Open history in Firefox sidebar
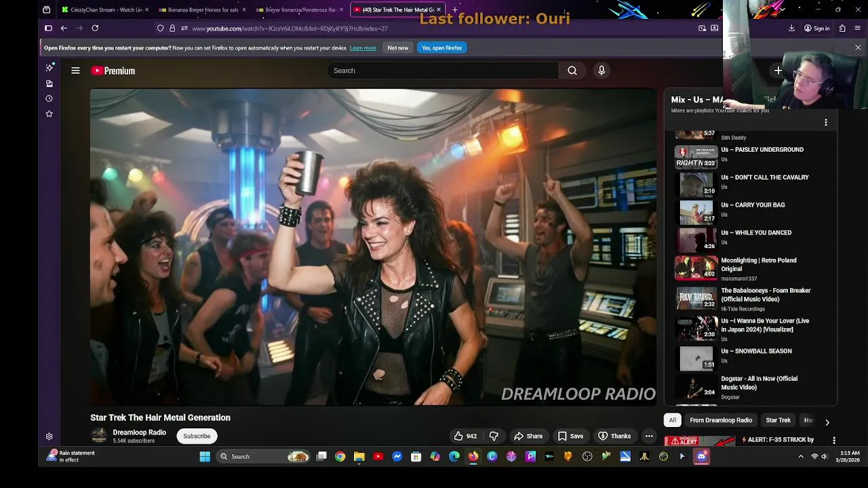868x488 pixels. pos(49,98)
